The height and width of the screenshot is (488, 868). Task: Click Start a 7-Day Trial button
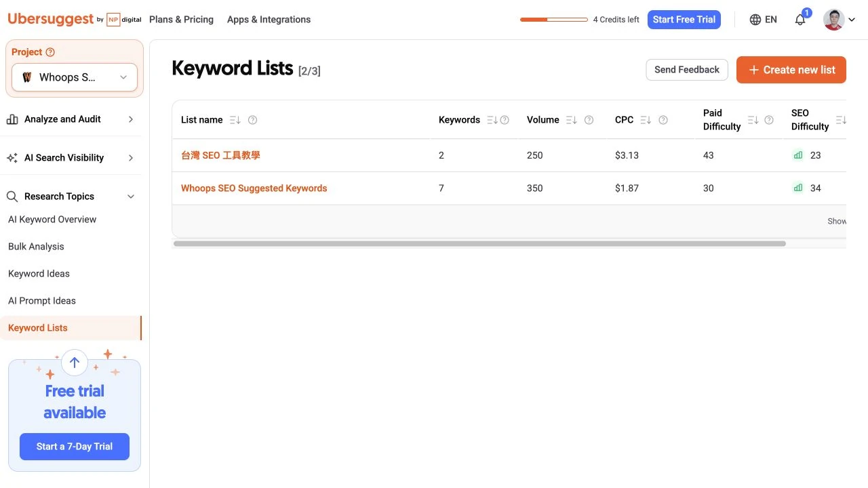click(75, 447)
